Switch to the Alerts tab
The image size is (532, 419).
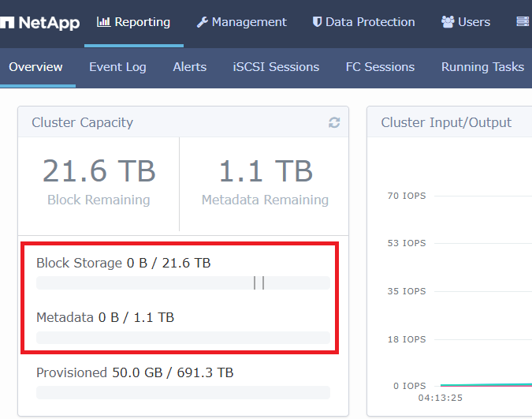point(190,67)
